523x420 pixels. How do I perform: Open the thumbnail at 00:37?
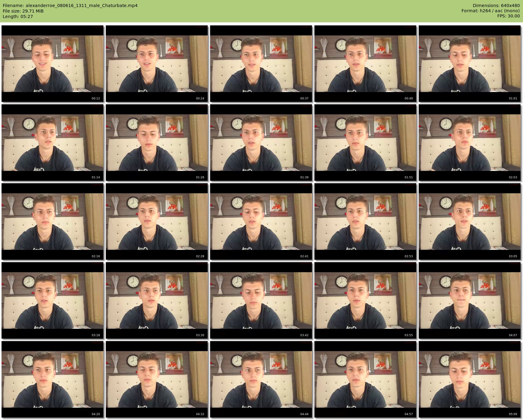click(x=261, y=64)
